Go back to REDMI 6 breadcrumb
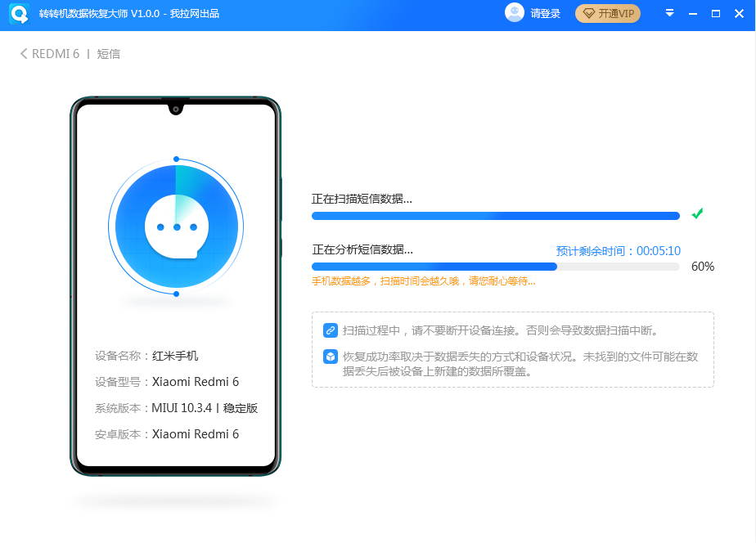 [x=55, y=54]
